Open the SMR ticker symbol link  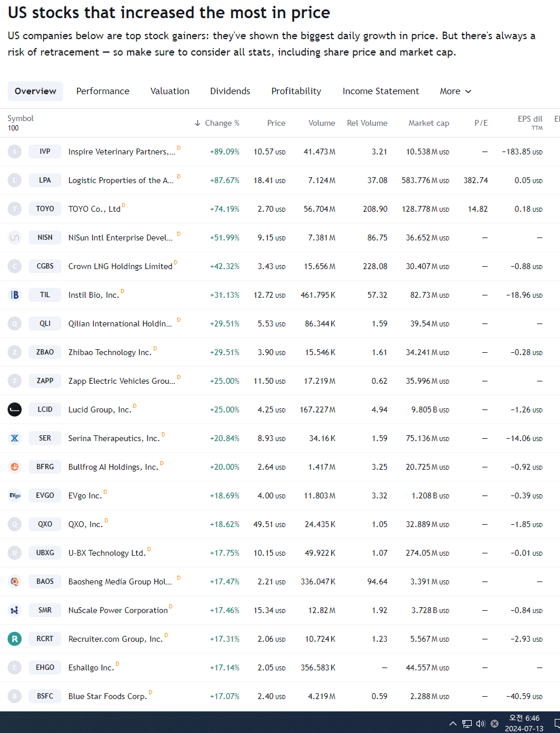coord(45,610)
